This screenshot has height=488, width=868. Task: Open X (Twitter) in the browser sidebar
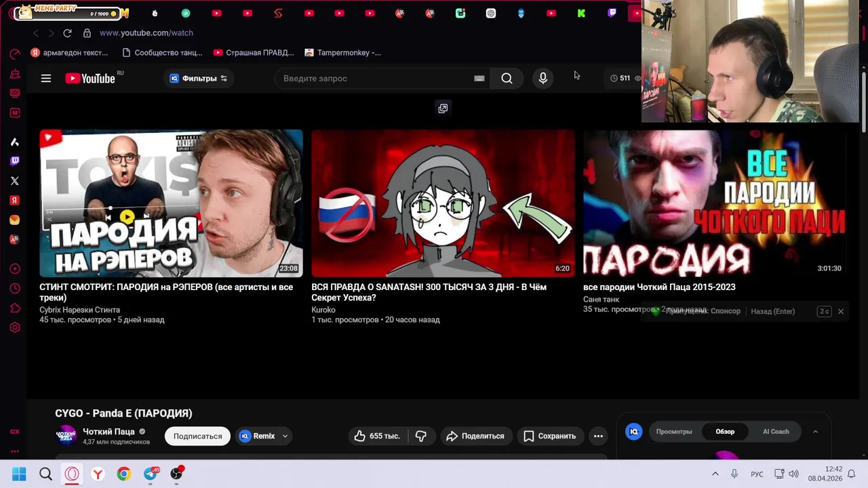pyautogui.click(x=15, y=181)
